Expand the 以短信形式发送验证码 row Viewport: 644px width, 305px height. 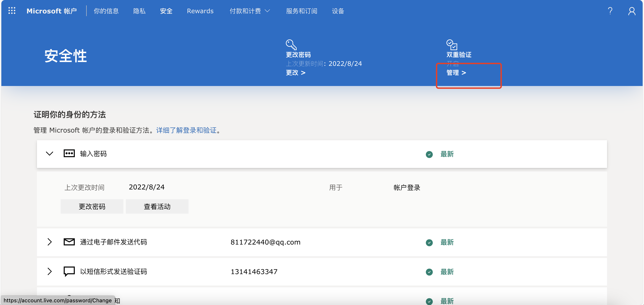click(x=49, y=271)
